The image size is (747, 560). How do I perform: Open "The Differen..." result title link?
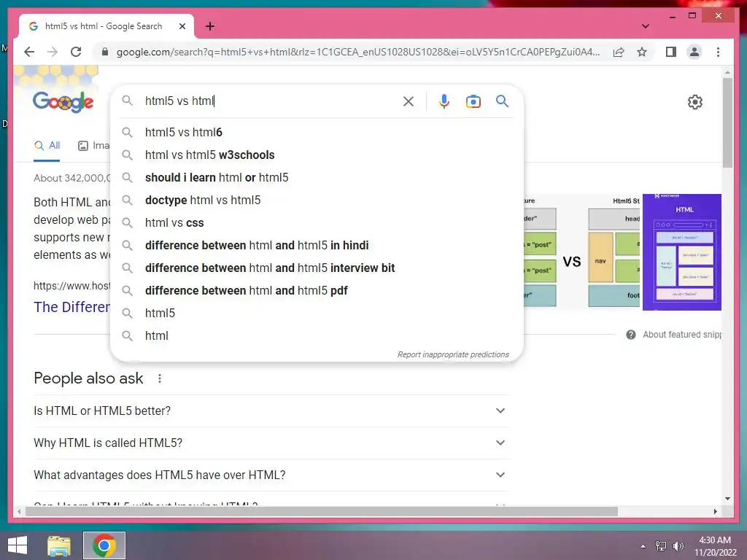pyautogui.click(x=72, y=307)
